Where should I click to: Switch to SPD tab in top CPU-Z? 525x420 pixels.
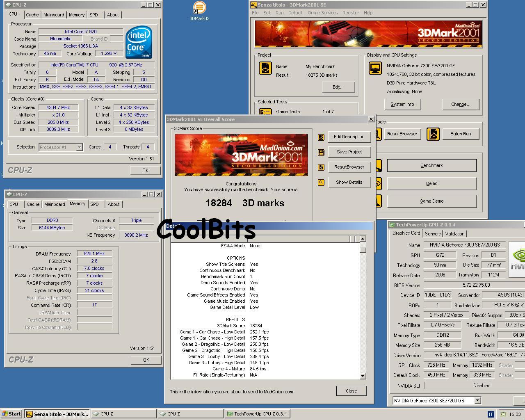click(x=94, y=15)
